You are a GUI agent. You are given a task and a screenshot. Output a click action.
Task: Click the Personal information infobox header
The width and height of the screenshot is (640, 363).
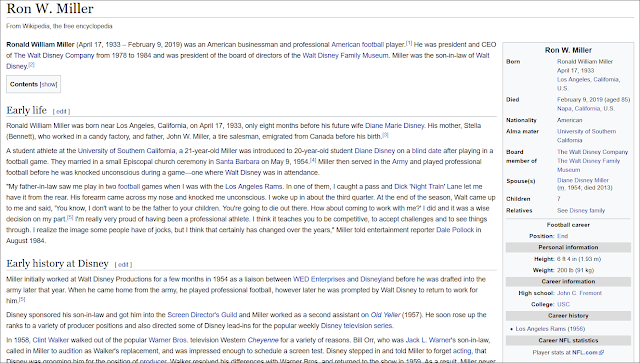568,247
